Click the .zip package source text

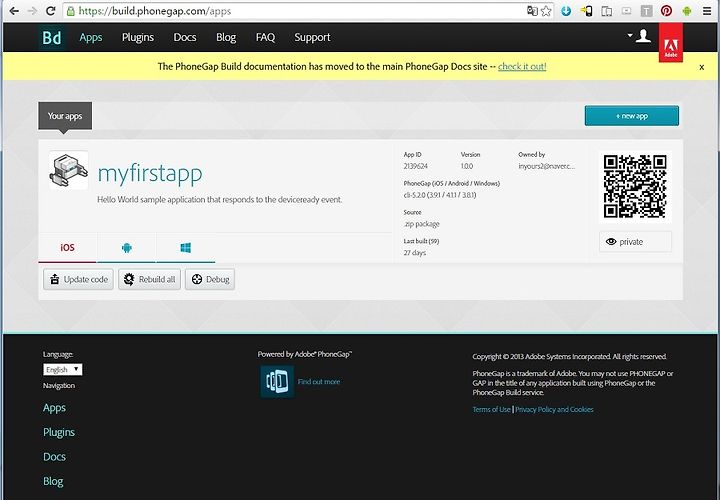click(x=422, y=224)
